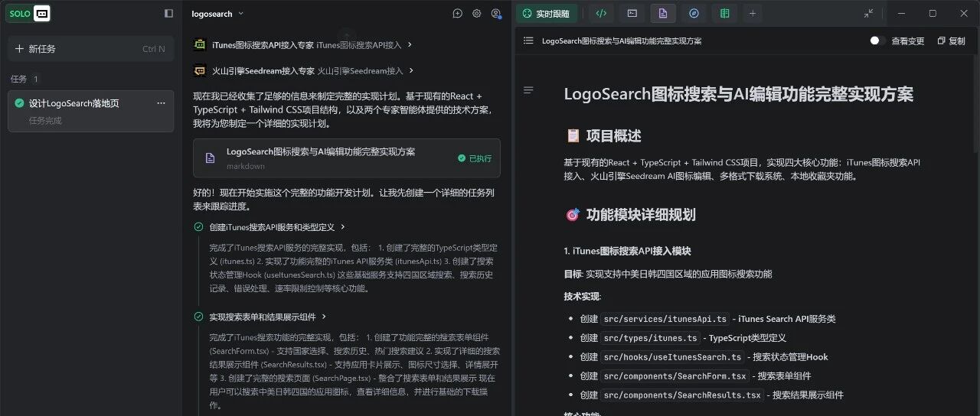Viewport: 980px width, 416px height.
Task: Click the collapse panel arrows icon
Action: tap(868, 13)
